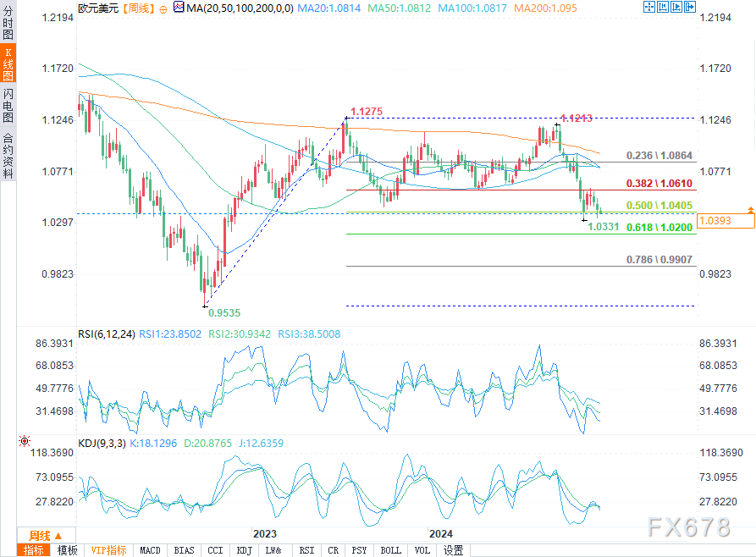Click the J:12.6359 value

(x=261, y=444)
